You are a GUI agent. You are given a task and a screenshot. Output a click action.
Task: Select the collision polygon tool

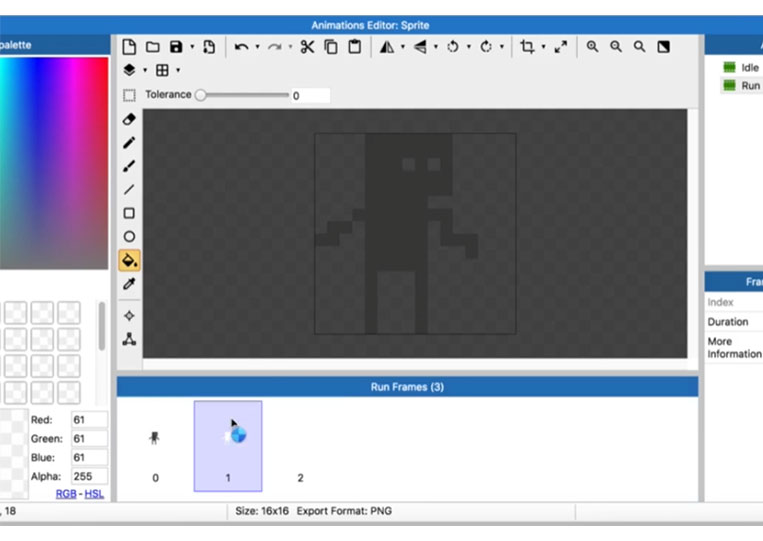pyautogui.click(x=129, y=339)
